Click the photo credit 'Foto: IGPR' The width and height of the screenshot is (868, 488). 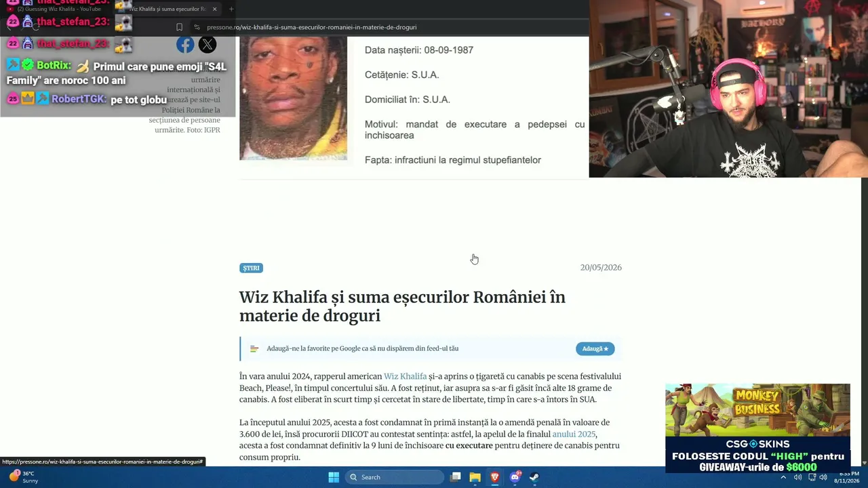(203, 129)
